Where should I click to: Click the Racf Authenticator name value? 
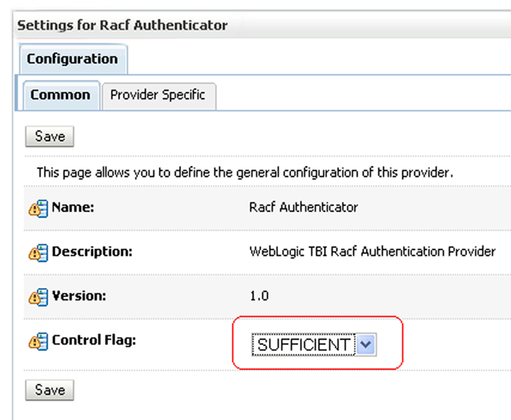(303, 207)
